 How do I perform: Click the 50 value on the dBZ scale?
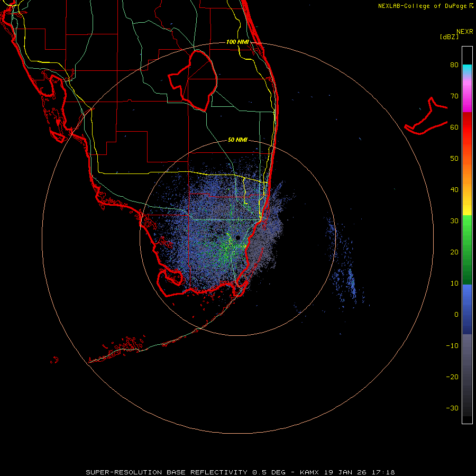[x=454, y=159]
